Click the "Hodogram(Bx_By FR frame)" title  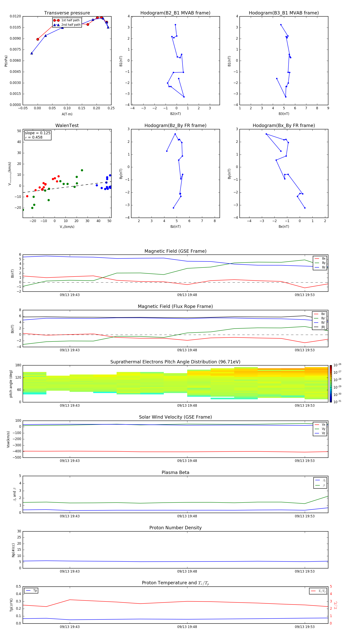[284, 125]
